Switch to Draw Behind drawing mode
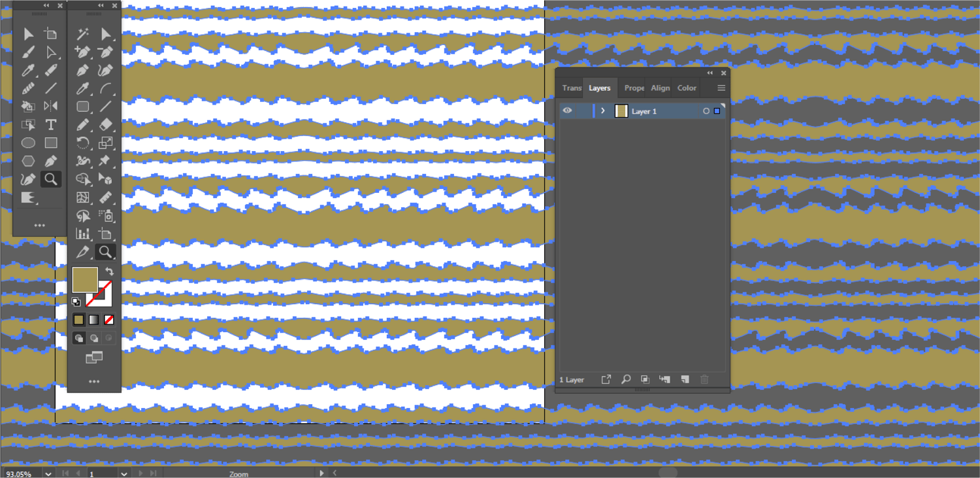This screenshot has height=478, width=980. pyautogui.click(x=94, y=338)
